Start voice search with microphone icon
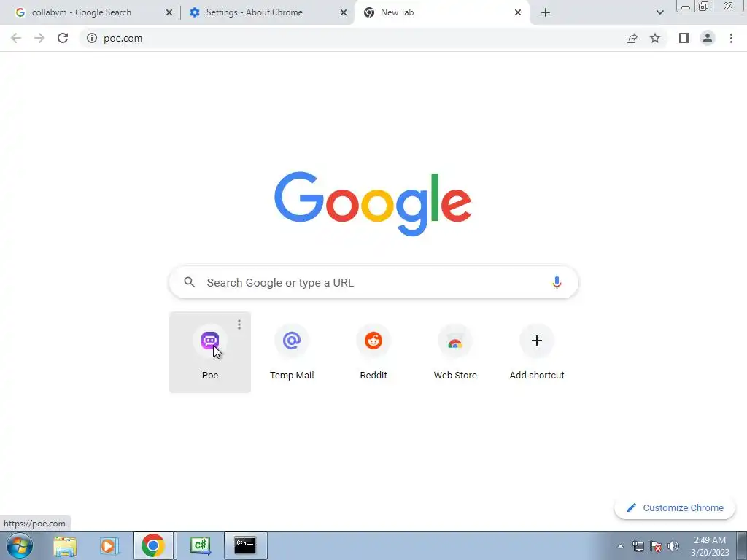The width and height of the screenshot is (747, 560). click(557, 282)
